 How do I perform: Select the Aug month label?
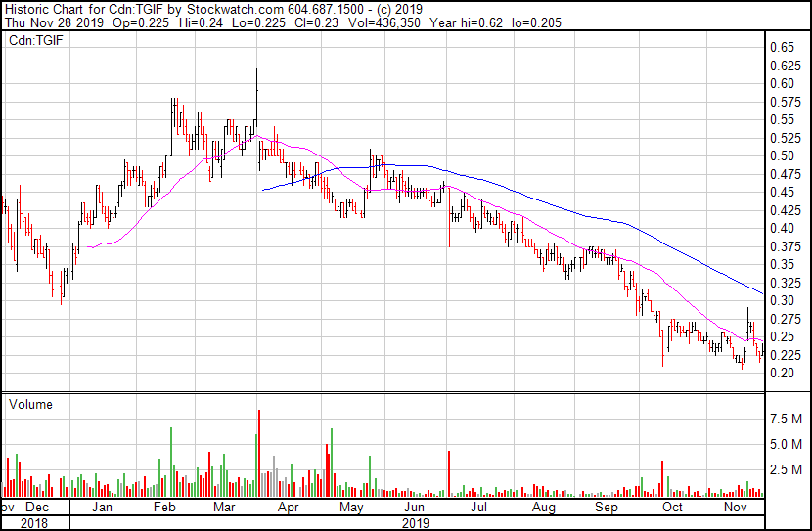coord(544,507)
